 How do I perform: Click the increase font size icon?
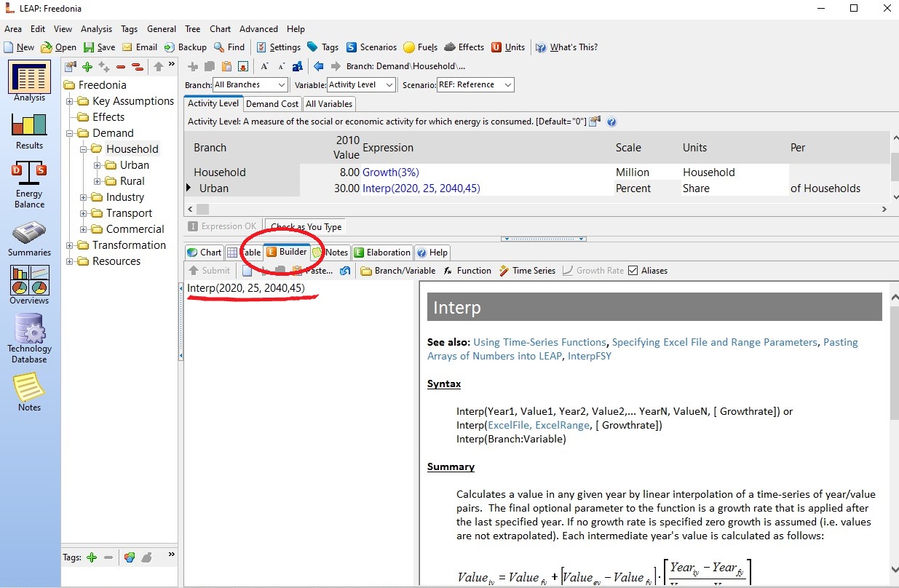click(x=265, y=66)
